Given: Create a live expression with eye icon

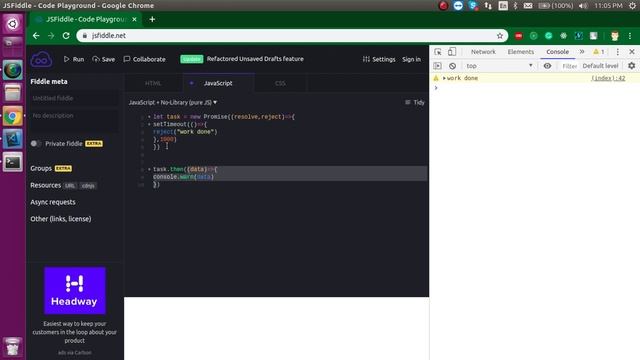Looking at the screenshot, I should tap(547, 66).
